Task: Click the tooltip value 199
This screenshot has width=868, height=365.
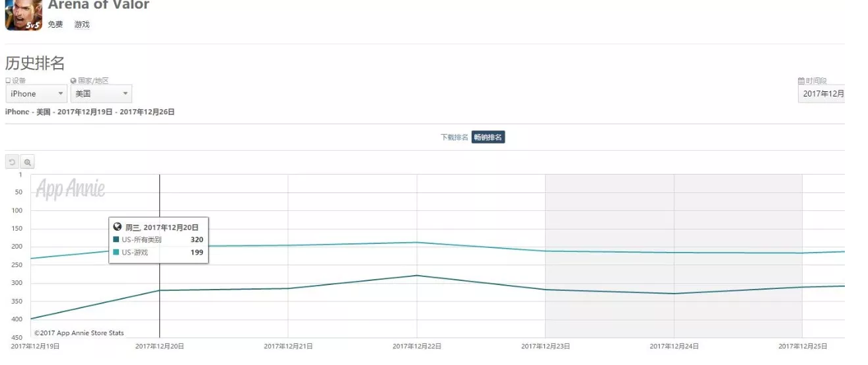Action: 197,252
